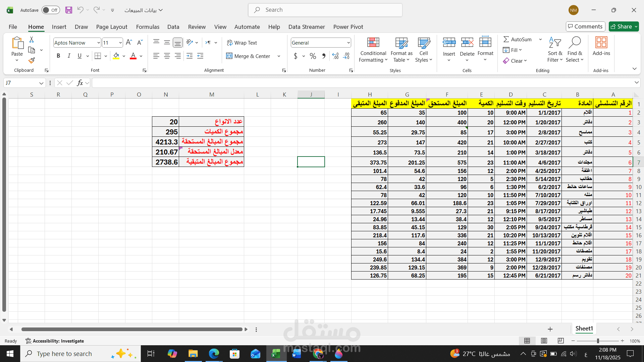Click the Copy icon in Clipboard group
The height and width of the screenshot is (362, 644).
(32, 50)
